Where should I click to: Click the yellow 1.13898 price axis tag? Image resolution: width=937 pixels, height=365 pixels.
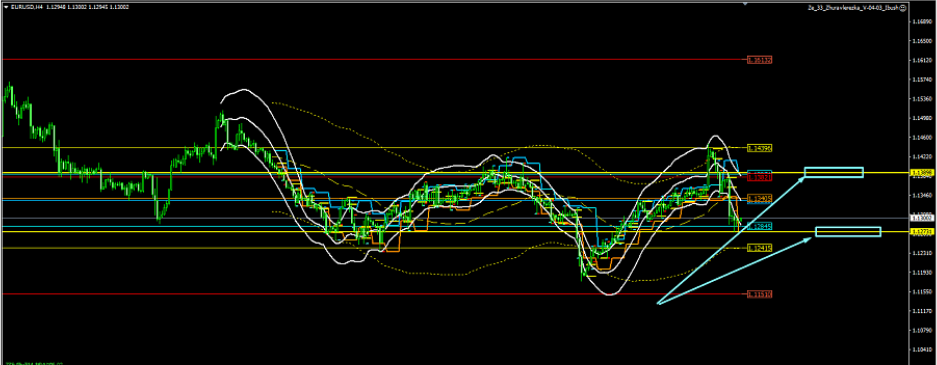(x=921, y=173)
